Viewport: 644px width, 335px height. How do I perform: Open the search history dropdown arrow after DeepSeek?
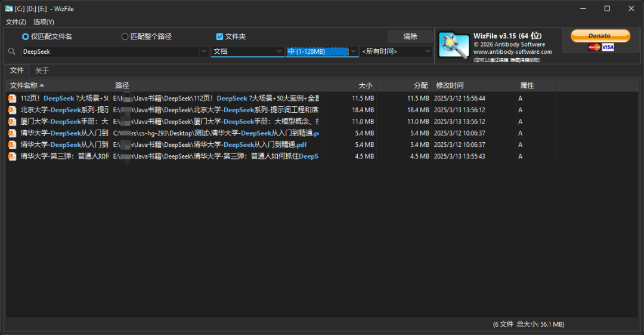coord(204,51)
